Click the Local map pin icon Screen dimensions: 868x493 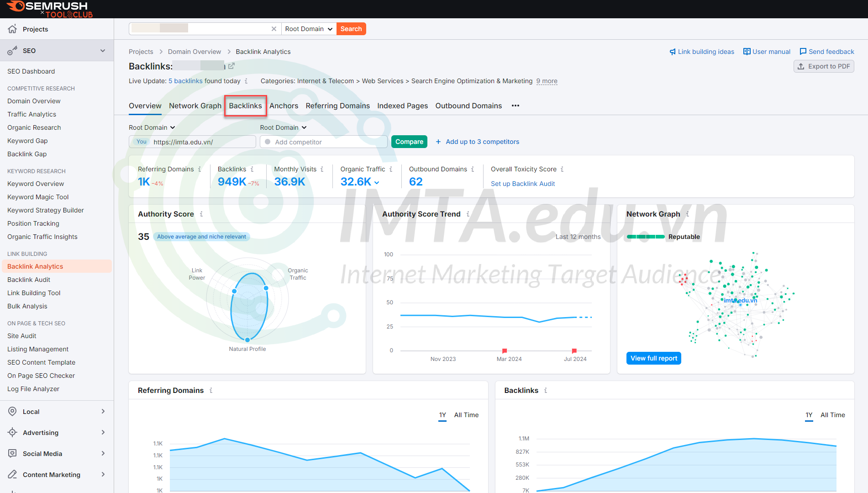pos(12,411)
